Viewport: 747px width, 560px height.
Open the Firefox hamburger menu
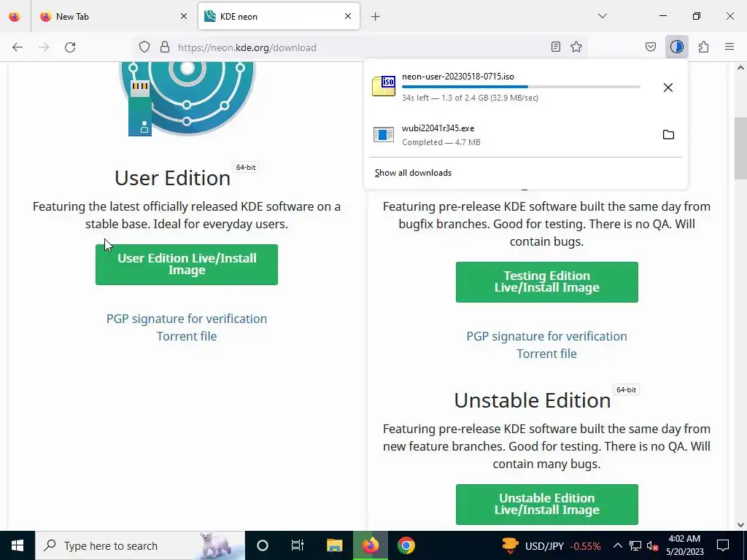(x=729, y=47)
